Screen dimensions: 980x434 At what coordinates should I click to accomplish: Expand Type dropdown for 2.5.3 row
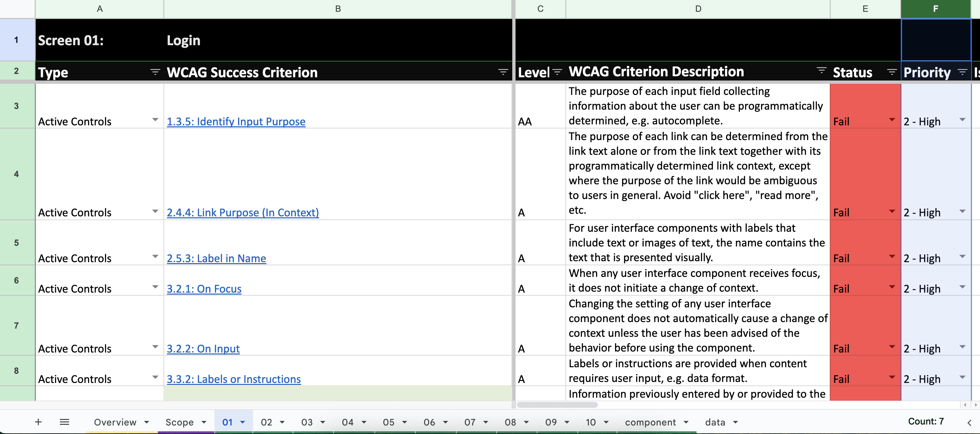pos(155,257)
